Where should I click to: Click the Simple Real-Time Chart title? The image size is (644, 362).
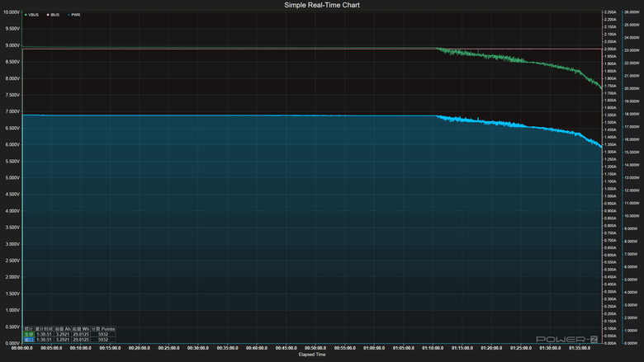click(x=322, y=5)
